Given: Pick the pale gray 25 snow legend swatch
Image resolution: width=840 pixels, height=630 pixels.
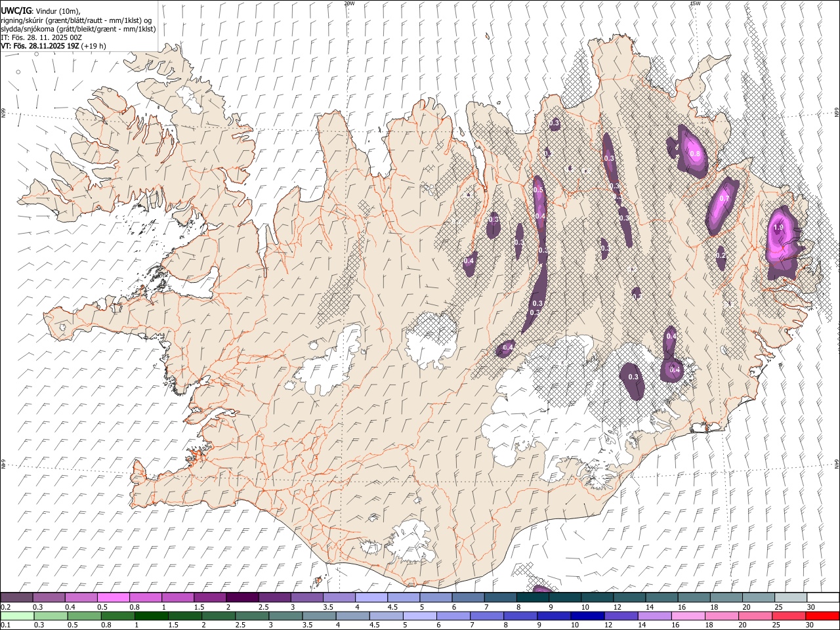Looking at the screenshot, I should 791,597.
